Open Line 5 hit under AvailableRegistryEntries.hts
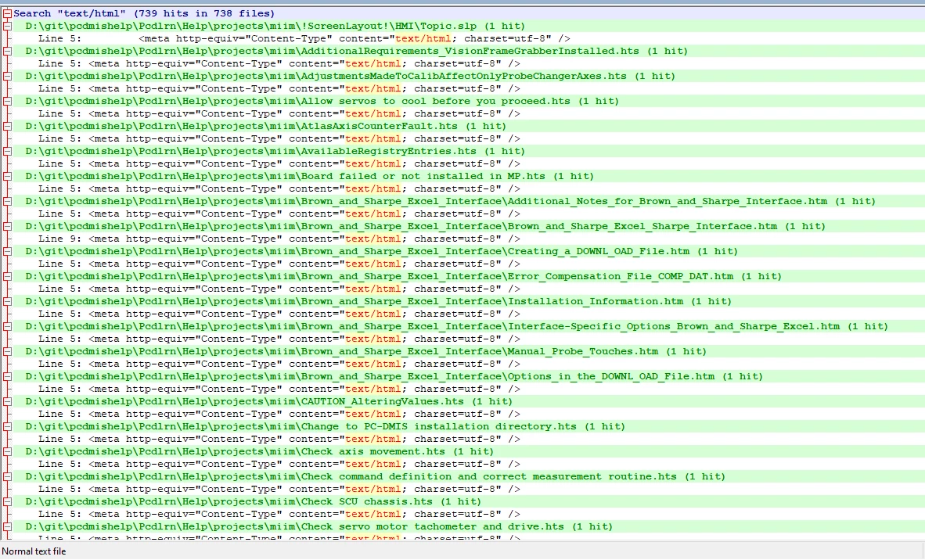The height and width of the screenshot is (560, 925). pos(279,164)
